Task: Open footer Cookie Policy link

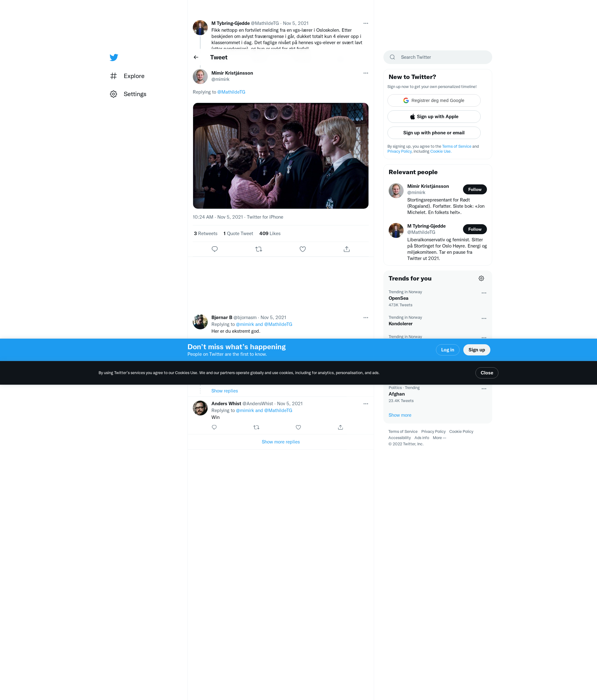Action: tap(461, 432)
